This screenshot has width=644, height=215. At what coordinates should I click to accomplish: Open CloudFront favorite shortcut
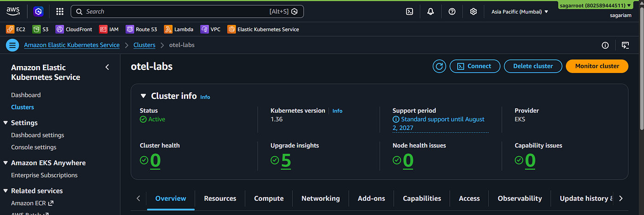[74, 29]
